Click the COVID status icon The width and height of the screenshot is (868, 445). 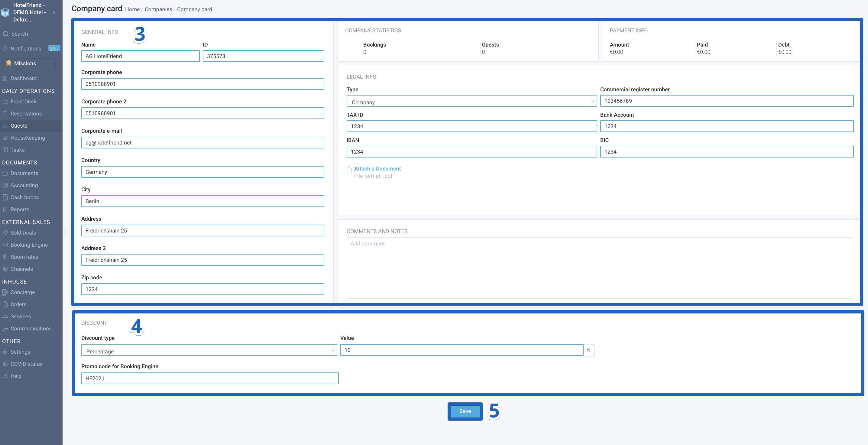pos(5,364)
